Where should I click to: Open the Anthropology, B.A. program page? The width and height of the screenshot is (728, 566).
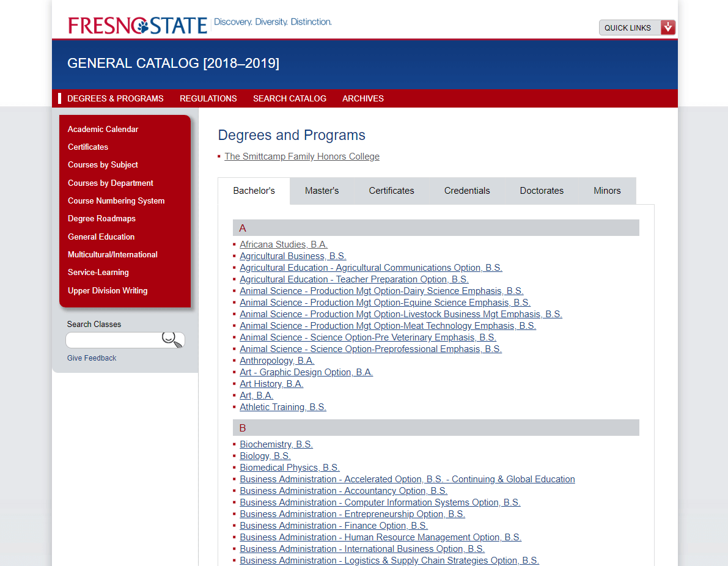click(x=276, y=360)
